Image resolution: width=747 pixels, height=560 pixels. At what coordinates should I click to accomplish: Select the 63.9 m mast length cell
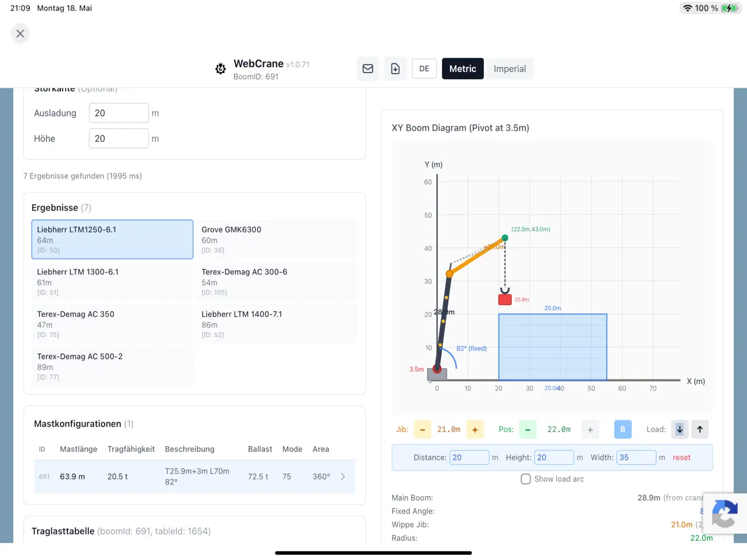(x=73, y=476)
